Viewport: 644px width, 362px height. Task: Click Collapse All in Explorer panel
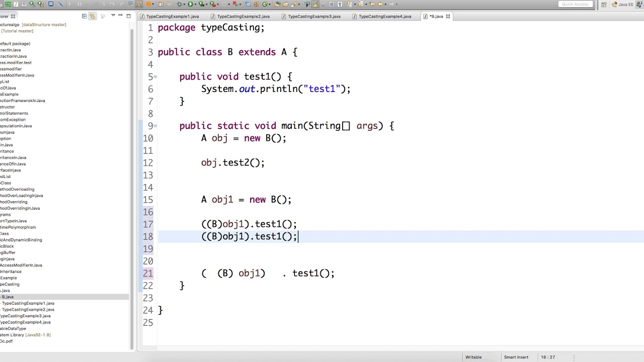pos(85,16)
